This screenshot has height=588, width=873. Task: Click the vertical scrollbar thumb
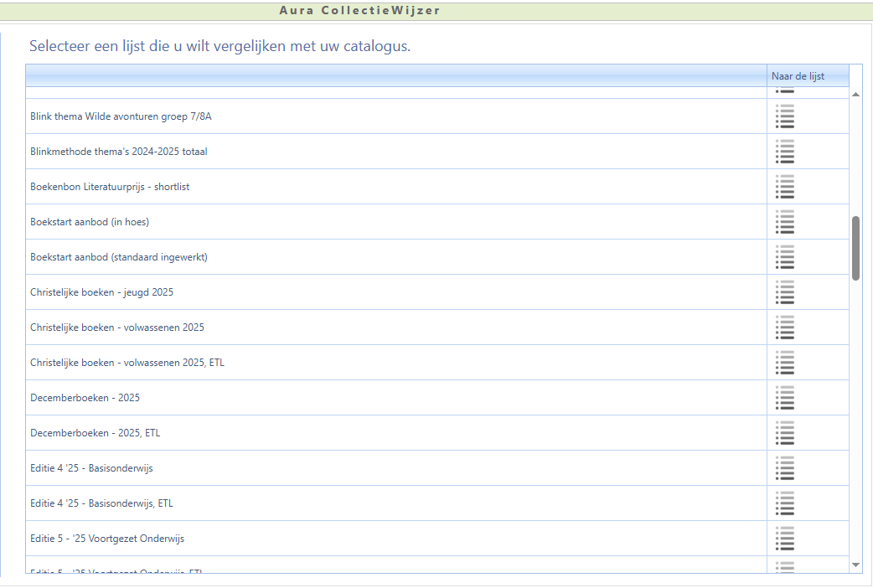click(855, 248)
